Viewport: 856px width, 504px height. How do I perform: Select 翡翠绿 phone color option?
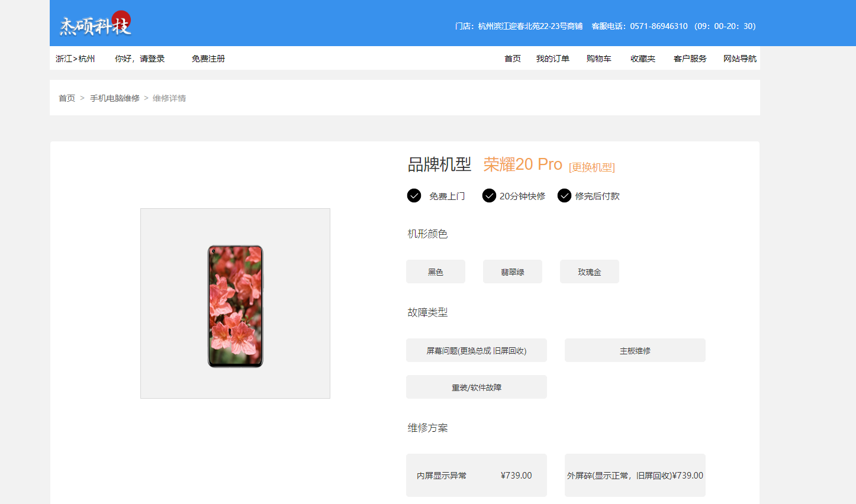tap(513, 272)
